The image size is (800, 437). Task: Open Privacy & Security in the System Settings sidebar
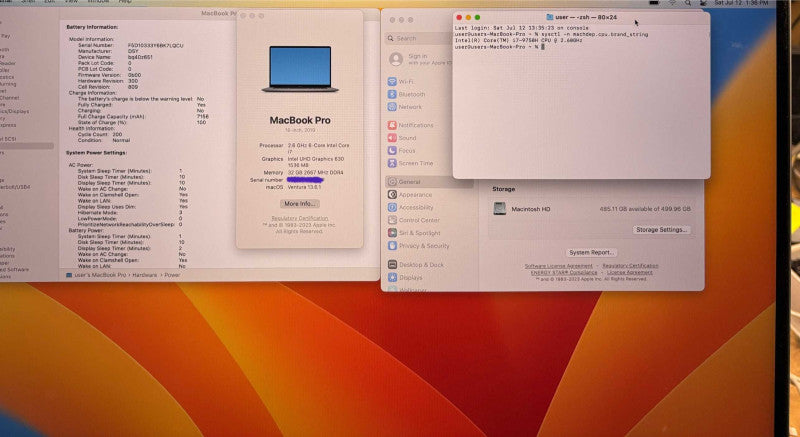[x=418, y=245]
